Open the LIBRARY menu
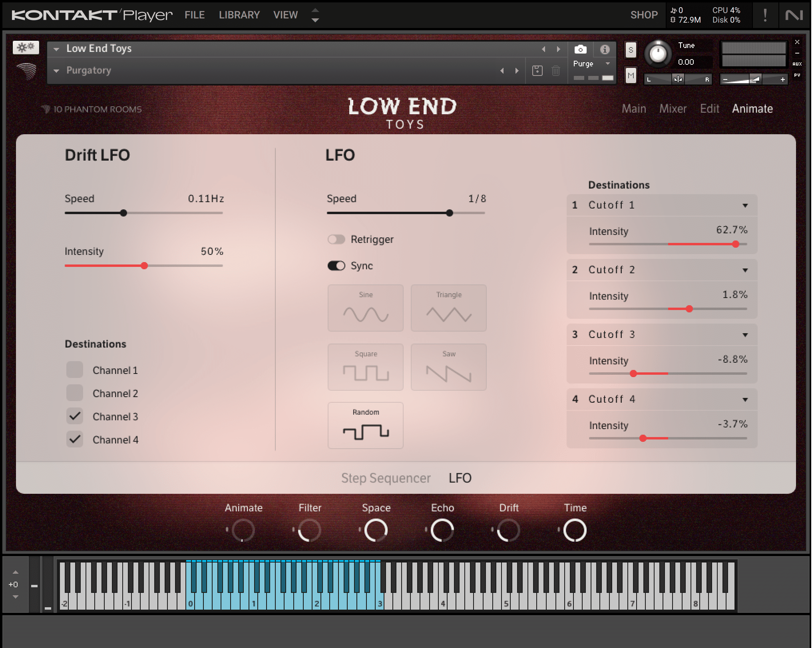The height and width of the screenshot is (648, 812). (239, 15)
